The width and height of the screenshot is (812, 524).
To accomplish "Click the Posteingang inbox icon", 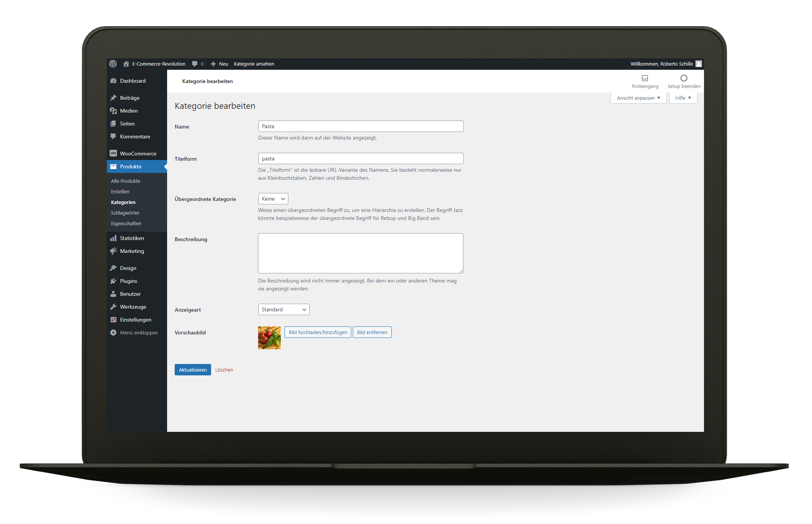I will [x=645, y=78].
